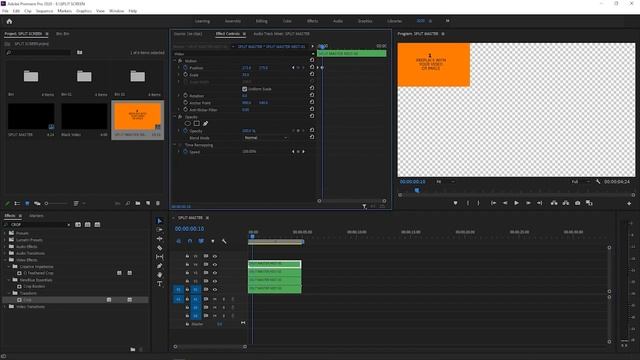Screen dimensions: 640x360
Task: Reset Position parameter in Effect Controls
Action: click(x=312, y=67)
